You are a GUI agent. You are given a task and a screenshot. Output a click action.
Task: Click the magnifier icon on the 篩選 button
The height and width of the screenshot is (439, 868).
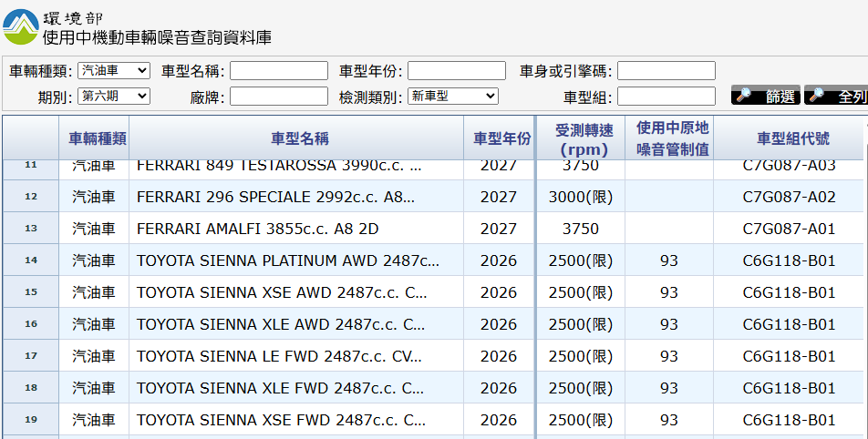tap(743, 95)
